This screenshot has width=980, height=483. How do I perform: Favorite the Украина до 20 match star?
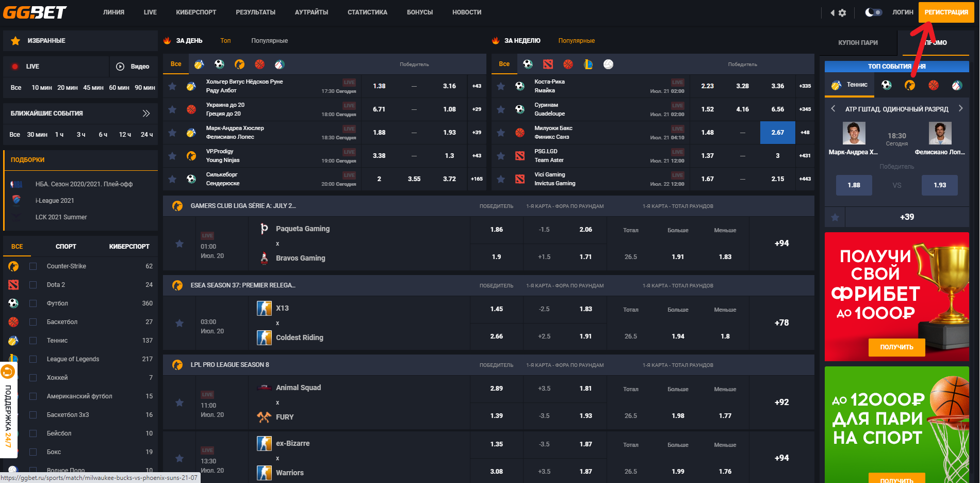(x=173, y=109)
